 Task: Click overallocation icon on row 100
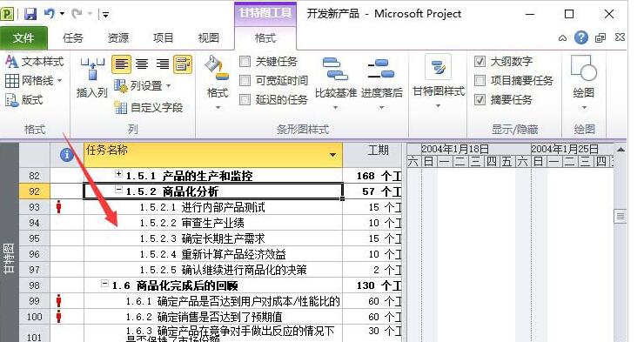tap(58, 317)
